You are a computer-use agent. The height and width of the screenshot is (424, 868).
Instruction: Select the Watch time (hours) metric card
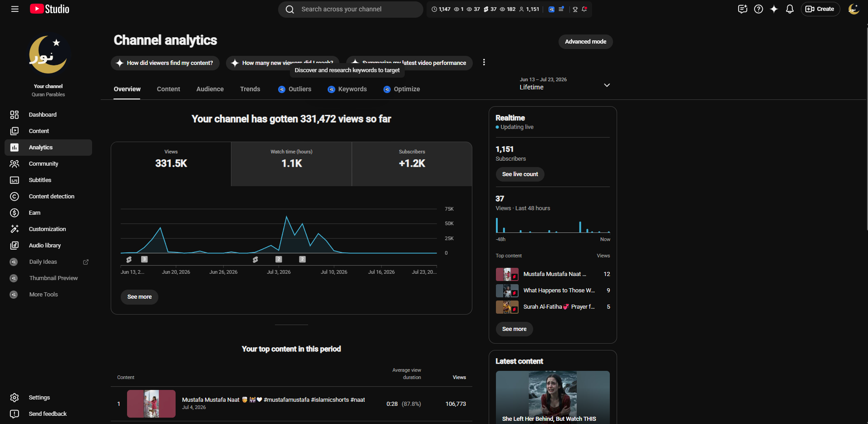pyautogui.click(x=291, y=164)
